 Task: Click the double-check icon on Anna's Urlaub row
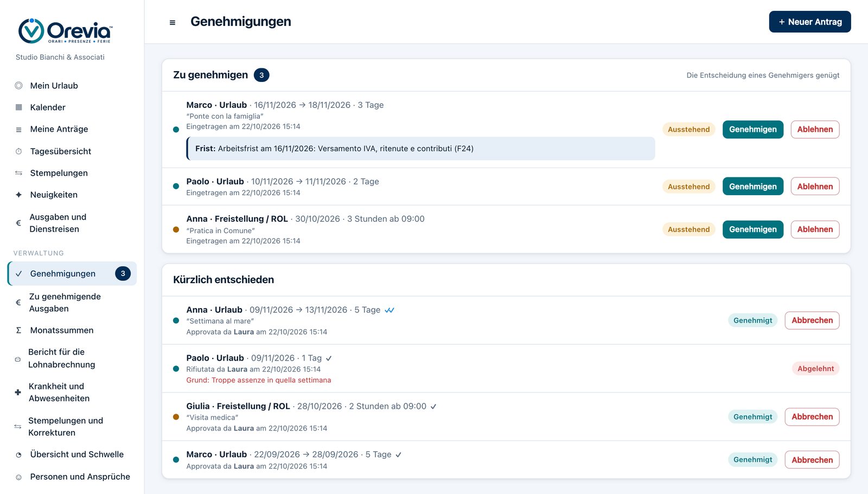click(x=390, y=310)
